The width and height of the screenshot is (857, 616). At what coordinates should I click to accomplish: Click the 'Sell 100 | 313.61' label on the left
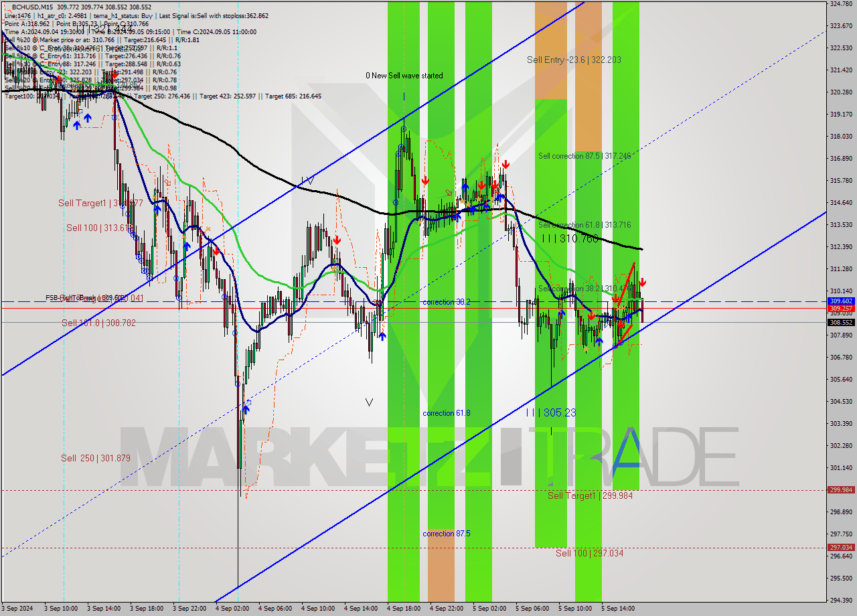coord(99,228)
